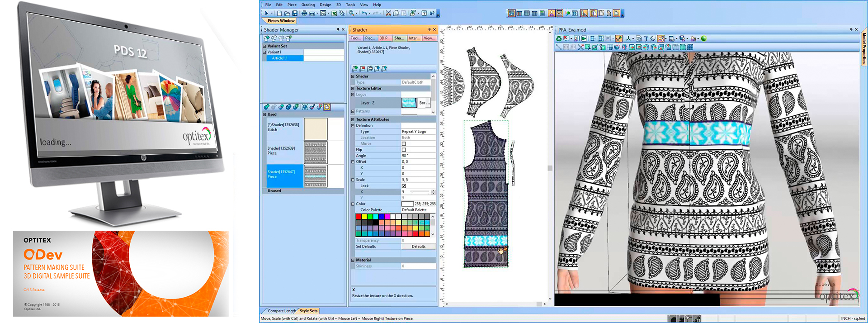Image resolution: width=868 pixels, height=323 pixels.
Task: Collapse the Definition property group
Action: tap(353, 126)
